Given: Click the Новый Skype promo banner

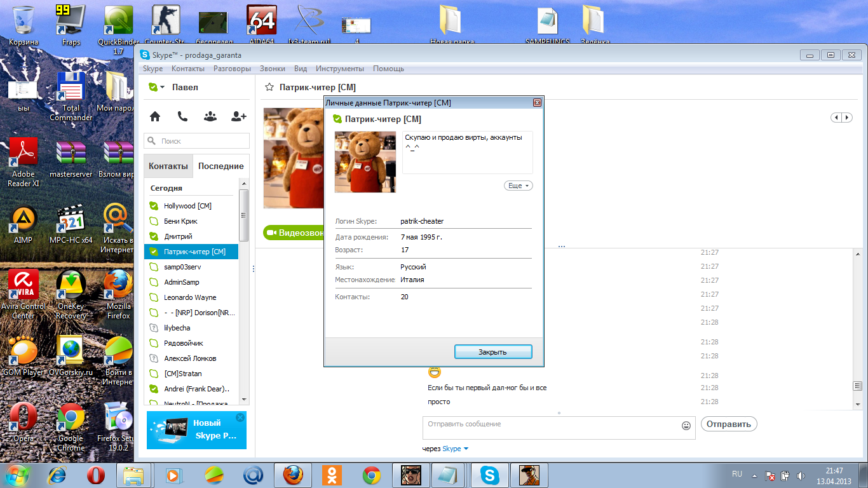Looking at the screenshot, I should click(196, 430).
